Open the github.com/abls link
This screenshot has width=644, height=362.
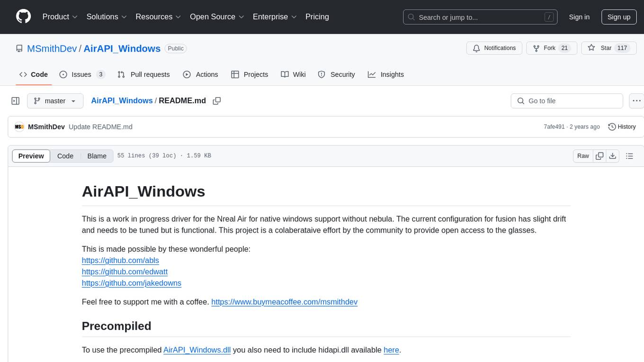click(120, 260)
